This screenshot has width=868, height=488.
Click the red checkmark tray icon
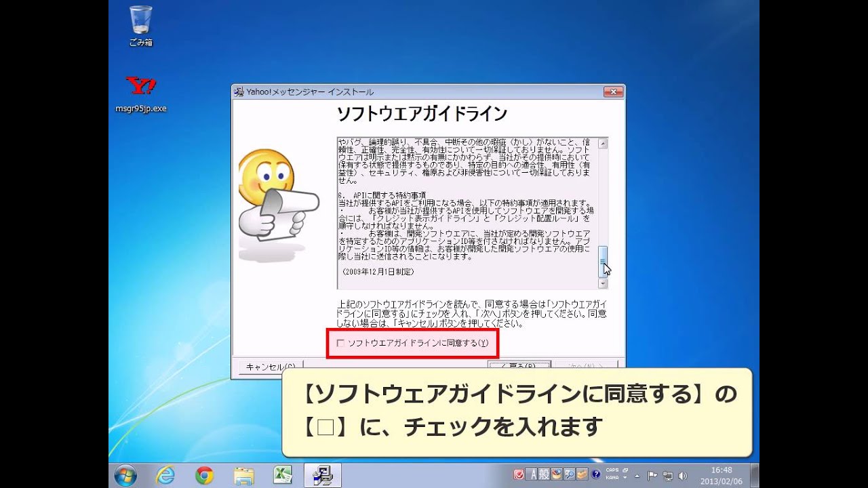pos(519,475)
